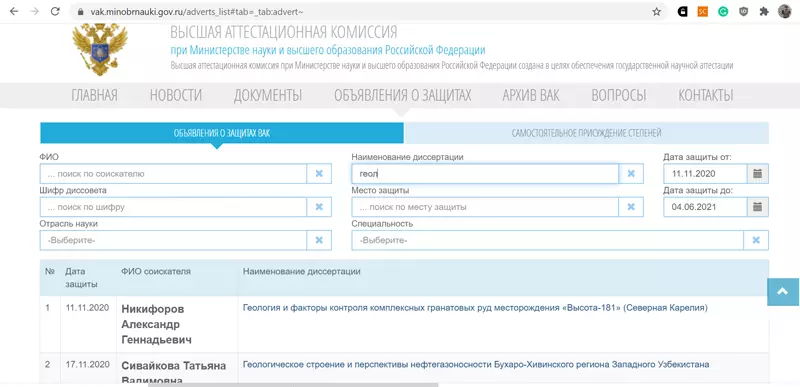Screen dimensions: 800x387
Task: Open the Специальность dropdown
Action: click(547, 240)
